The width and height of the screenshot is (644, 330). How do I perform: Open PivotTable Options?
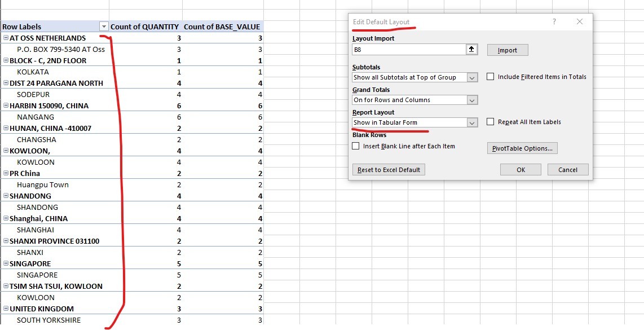522,148
